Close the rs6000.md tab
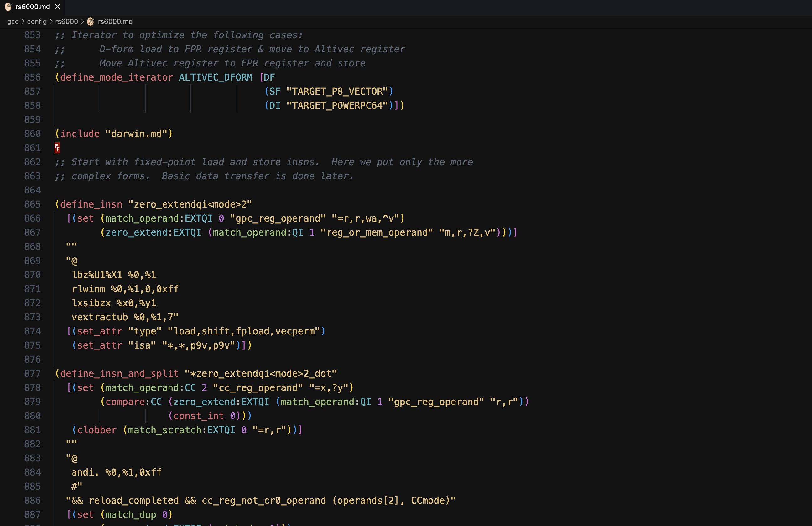The width and height of the screenshot is (812, 526). click(57, 7)
